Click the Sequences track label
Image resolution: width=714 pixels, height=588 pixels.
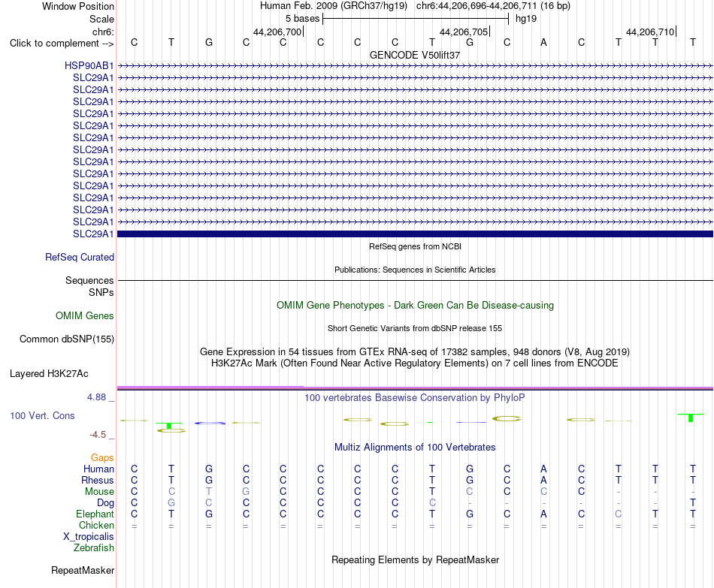pyautogui.click(x=89, y=280)
